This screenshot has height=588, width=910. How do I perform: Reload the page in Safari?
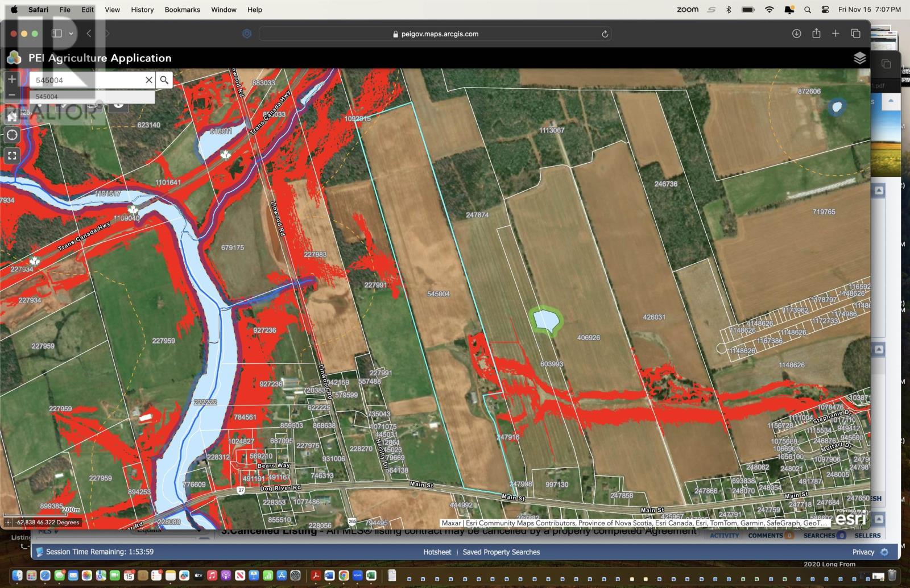[605, 34]
